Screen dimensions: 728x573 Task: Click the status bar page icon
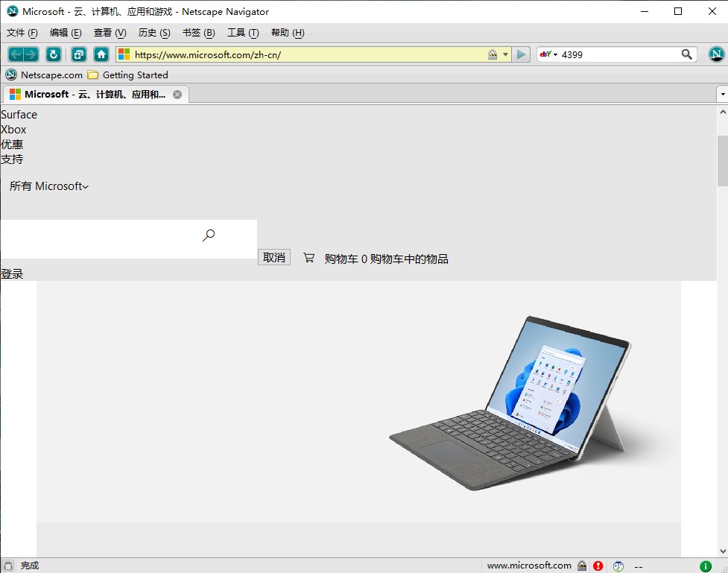pyautogui.click(x=8, y=565)
